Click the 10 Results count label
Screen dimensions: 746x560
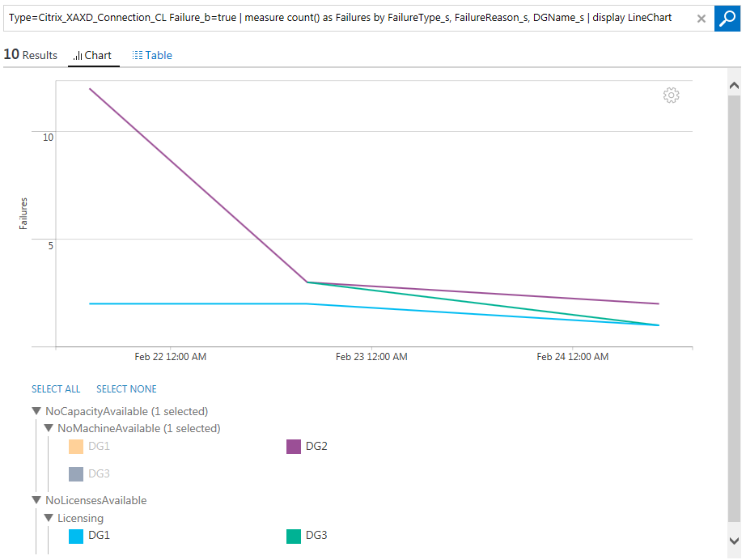point(31,55)
